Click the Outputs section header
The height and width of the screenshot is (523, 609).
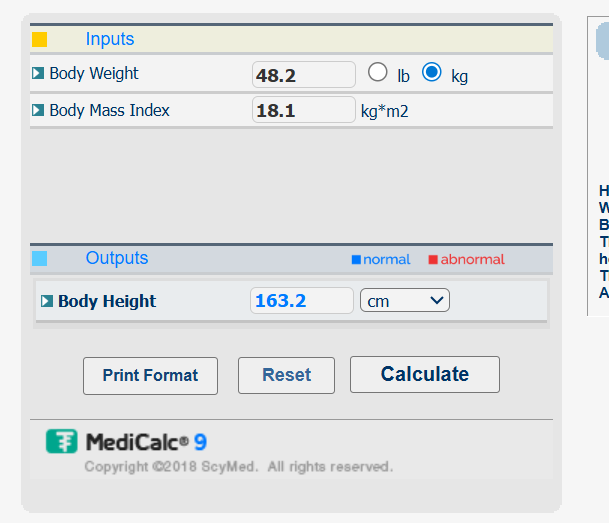117,258
